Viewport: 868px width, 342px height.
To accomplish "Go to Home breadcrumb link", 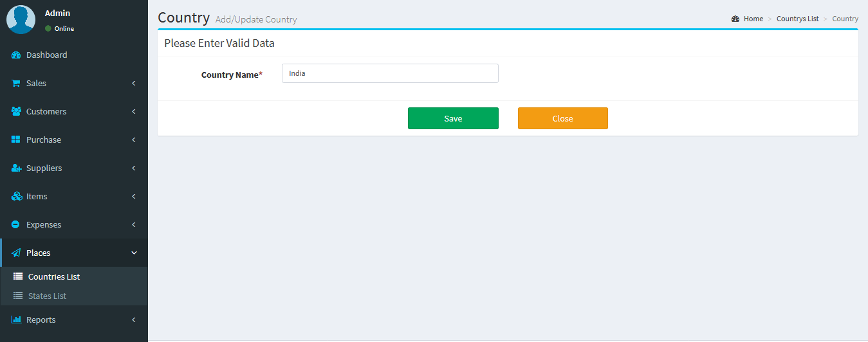I will (753, 19).
